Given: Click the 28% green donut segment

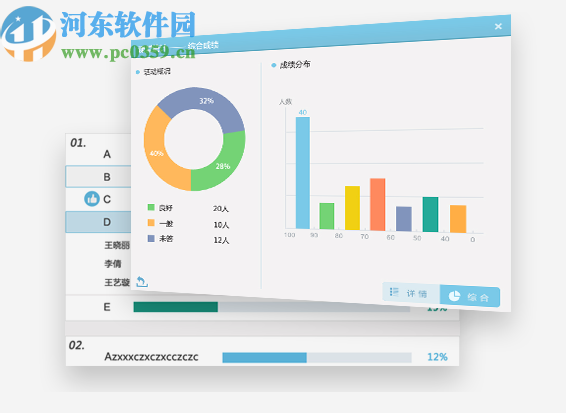Looking at the screenshot, I should click(x=223, y=166).
